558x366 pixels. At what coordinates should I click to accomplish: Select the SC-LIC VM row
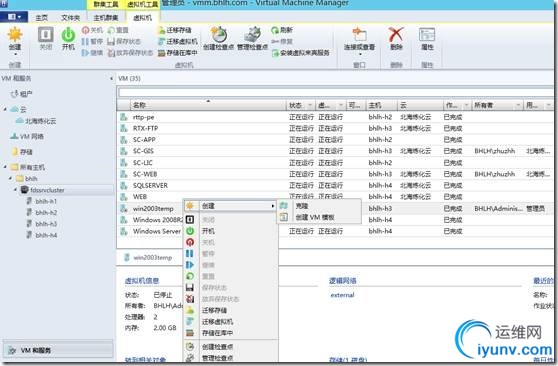tap(336, 163)
